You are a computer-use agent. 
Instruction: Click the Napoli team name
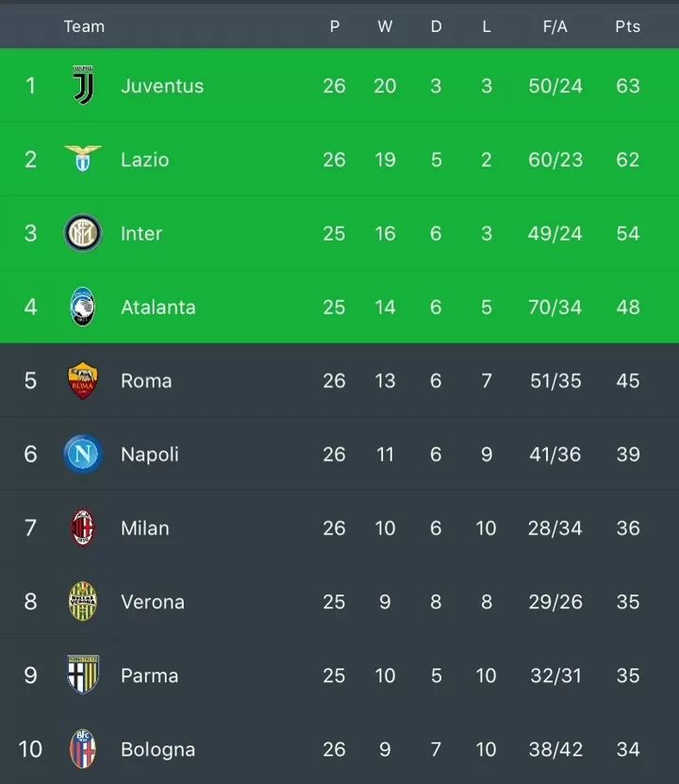[x=150, y=455]
